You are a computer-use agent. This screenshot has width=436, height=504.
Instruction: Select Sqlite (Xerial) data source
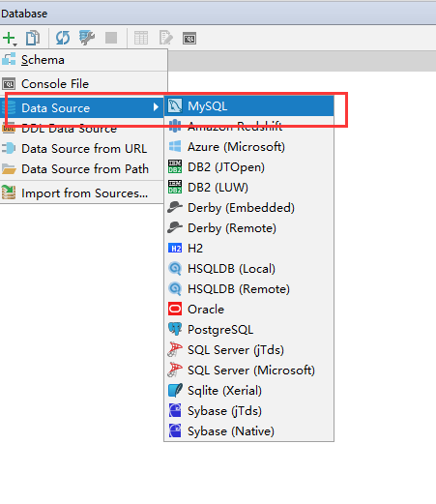248,391
